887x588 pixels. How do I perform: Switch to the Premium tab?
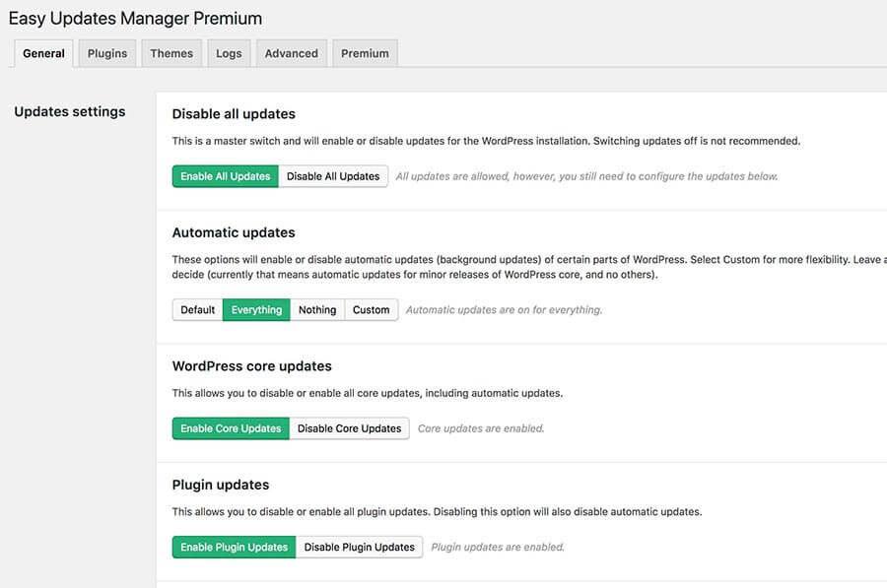[365, 53]
